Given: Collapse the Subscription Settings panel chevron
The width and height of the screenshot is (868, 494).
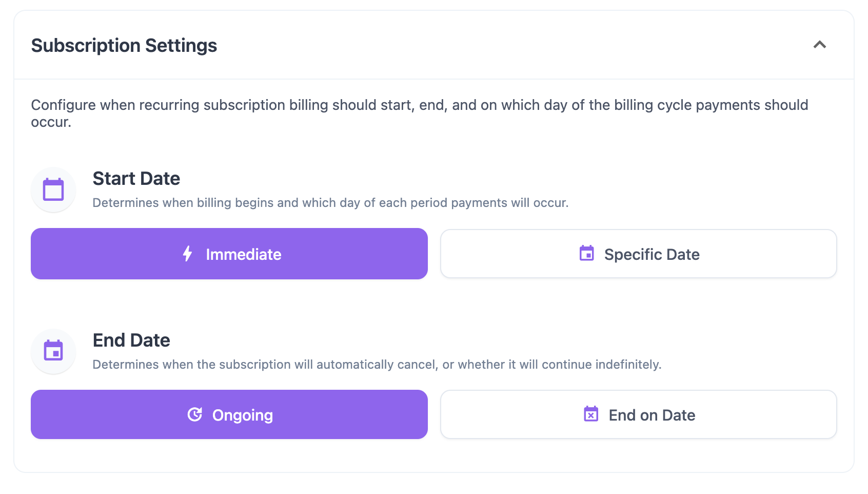Looking at the screenshot, I should (819, 45).
